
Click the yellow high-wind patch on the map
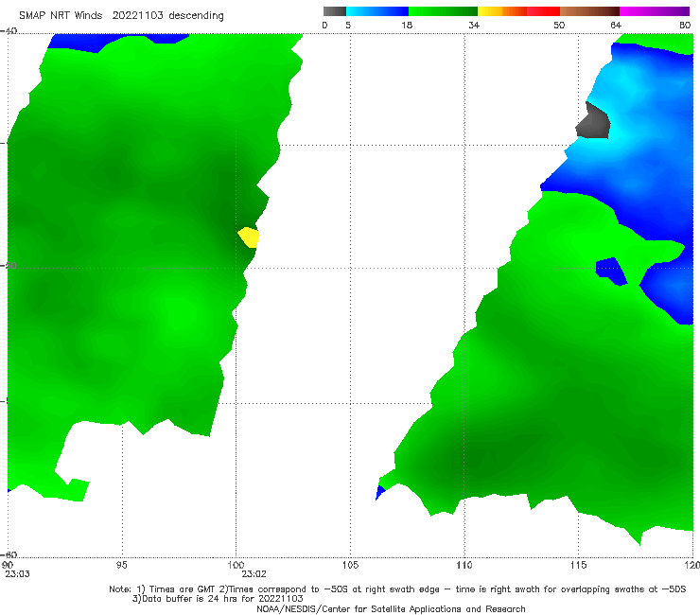coord(249,237)
